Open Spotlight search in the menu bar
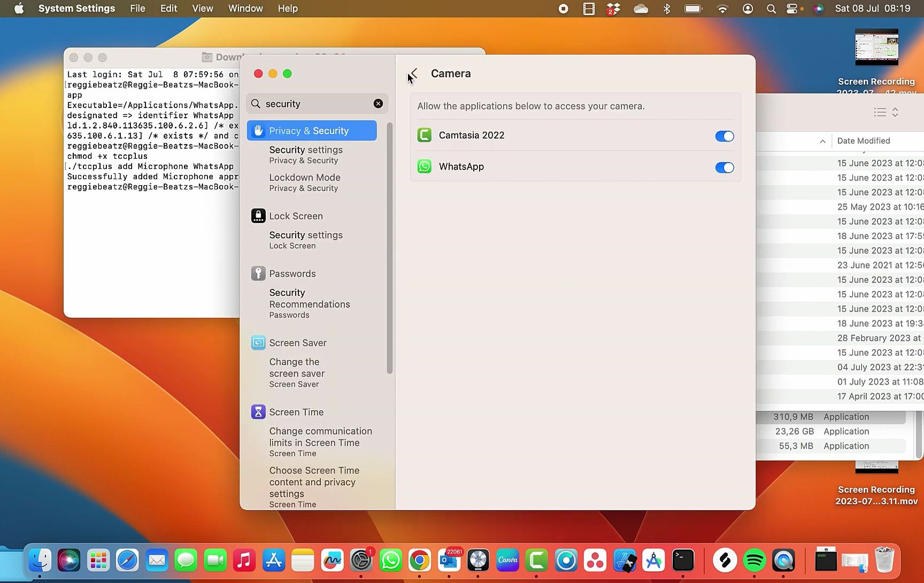 771,9
